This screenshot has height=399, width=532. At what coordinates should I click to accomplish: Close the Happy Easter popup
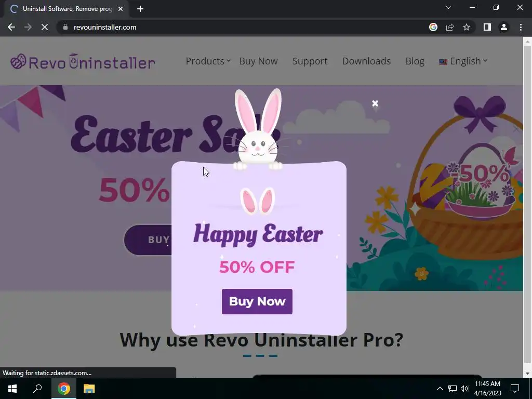(375, 103)
